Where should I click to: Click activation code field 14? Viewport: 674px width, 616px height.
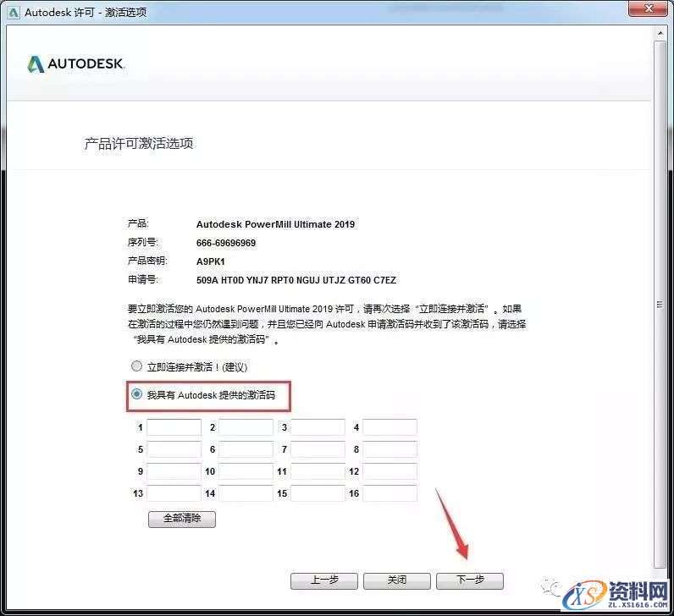[246, 493]
